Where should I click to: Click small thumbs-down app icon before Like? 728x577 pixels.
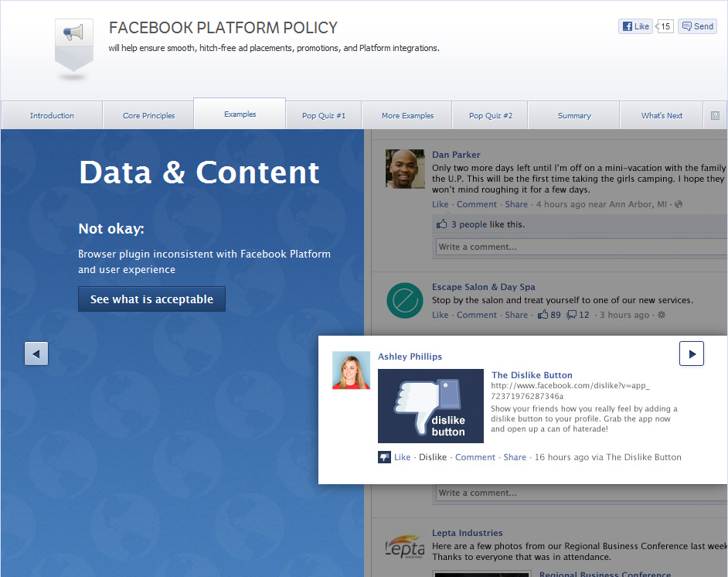coord(384,457)
